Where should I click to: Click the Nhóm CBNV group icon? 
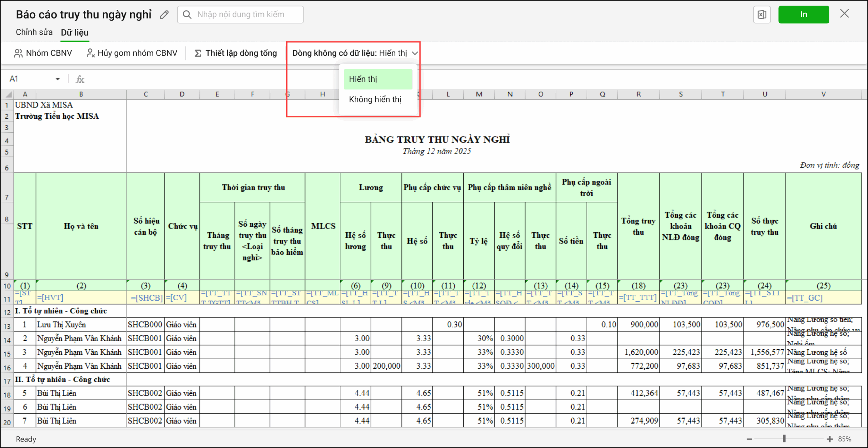18,53
